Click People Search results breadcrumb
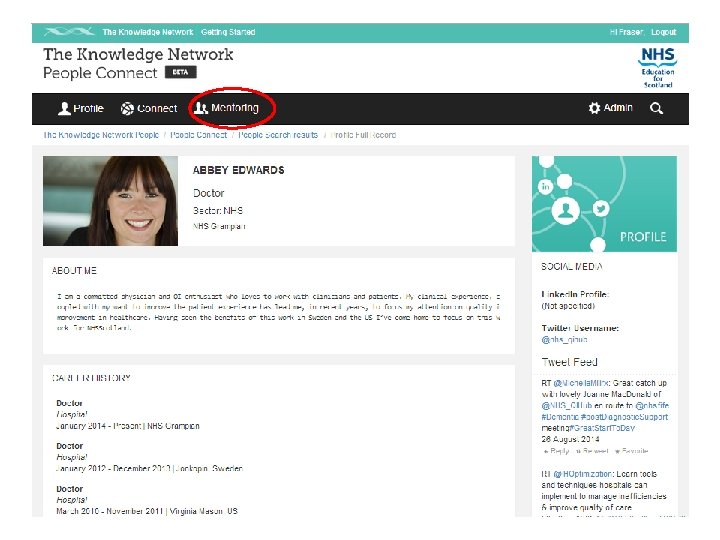This screenshot has height=540, width=720. (278, 135)
